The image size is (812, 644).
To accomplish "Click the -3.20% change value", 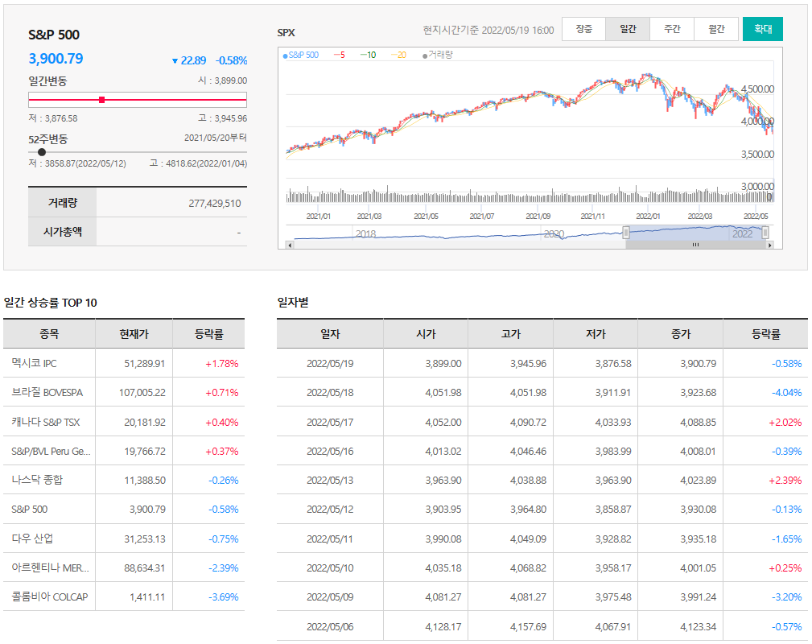I will [x=786, y=597].
